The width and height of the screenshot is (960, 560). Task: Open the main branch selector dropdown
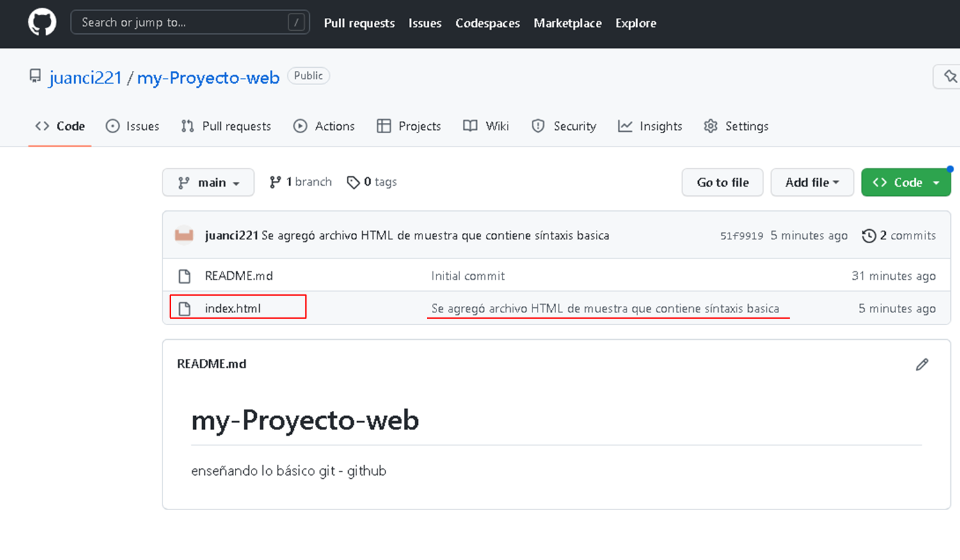point(208,182)
